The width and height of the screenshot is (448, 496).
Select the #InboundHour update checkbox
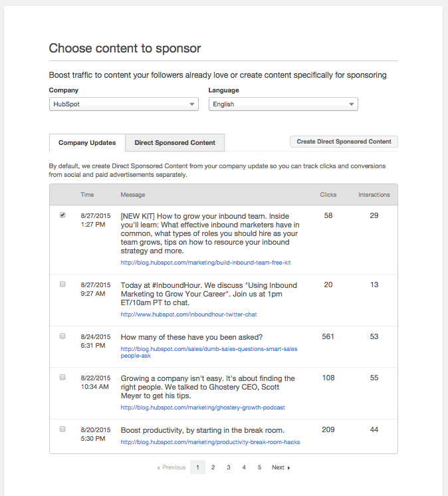[63, 284]
